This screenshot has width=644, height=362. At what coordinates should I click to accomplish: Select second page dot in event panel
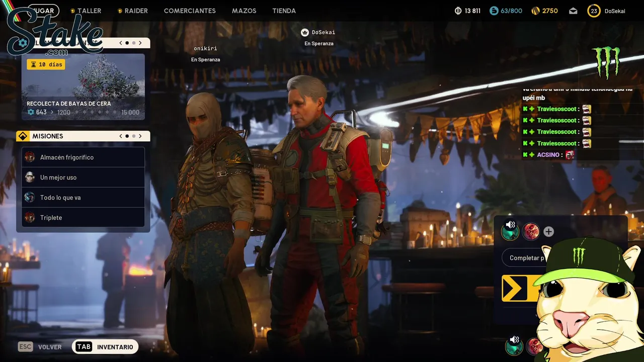(x=133, y=43)
